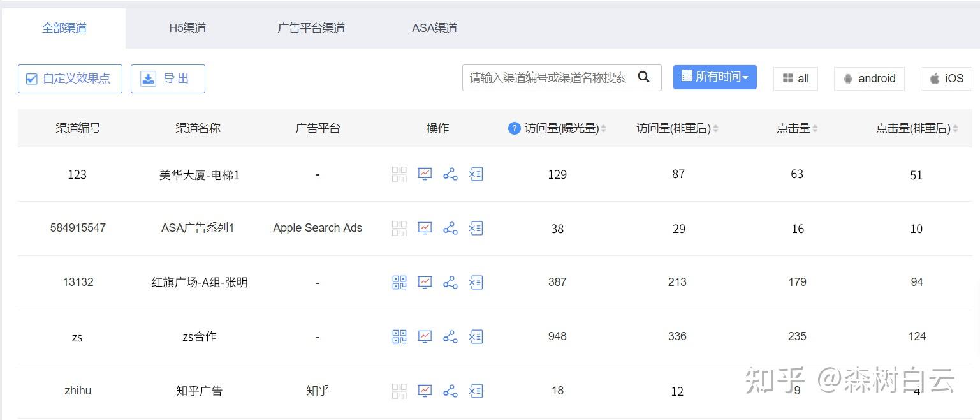
Task: Select the android platform filter
Action: coord(868,79)
